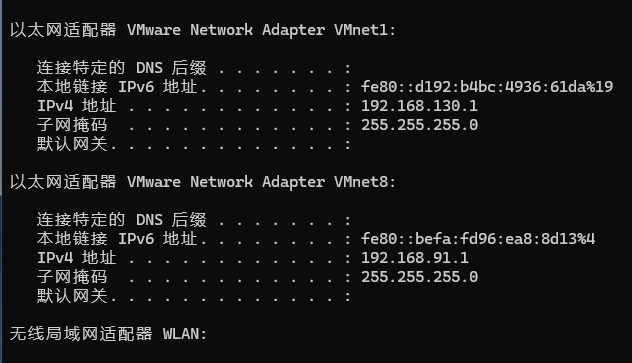Image resolution: width=632 pixels, height=363 pixels.
Task: Click the IPv4 address 192.168.130.1
Action: (x=419, y=106)
